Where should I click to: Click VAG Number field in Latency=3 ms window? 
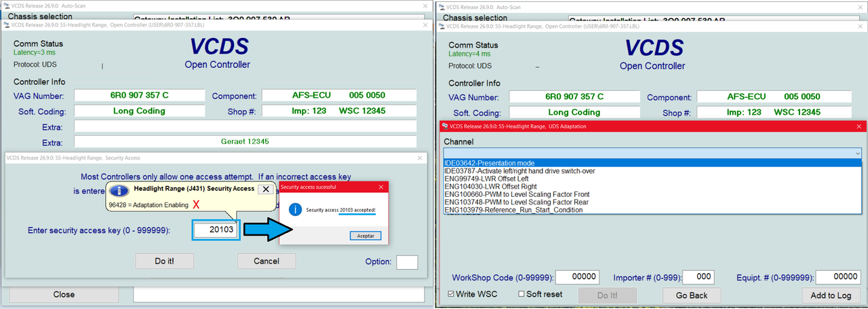point(139,96)
